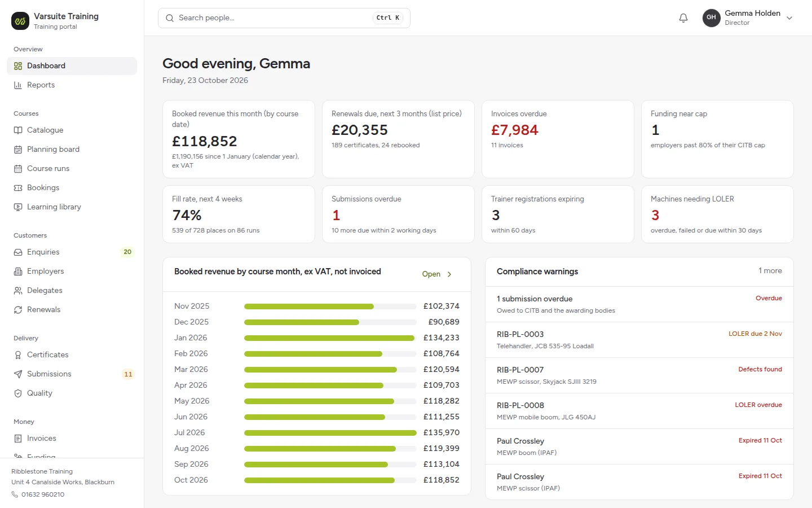Open the Invoices overdue card

pyautogui.click(x=558, y=139)
